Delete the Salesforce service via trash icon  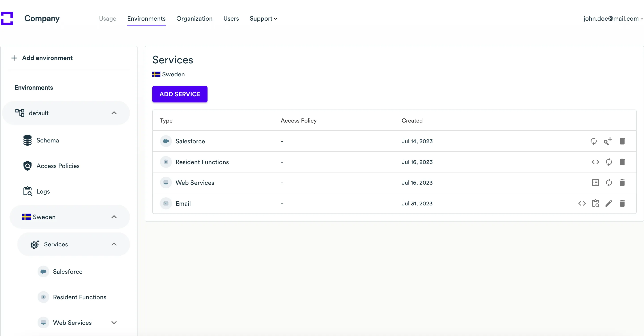pos(622,141)
